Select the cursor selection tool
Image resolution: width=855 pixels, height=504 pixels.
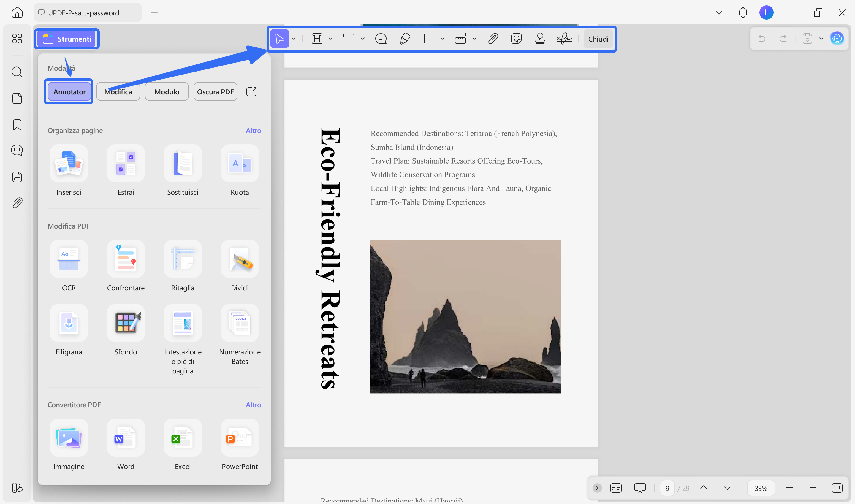coord(280,39)
